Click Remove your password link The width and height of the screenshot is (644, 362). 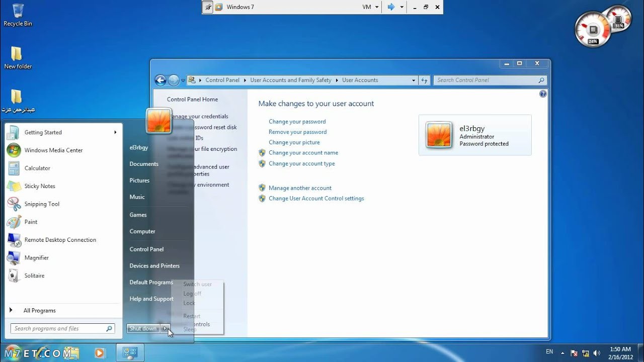[x=297, y=132]
